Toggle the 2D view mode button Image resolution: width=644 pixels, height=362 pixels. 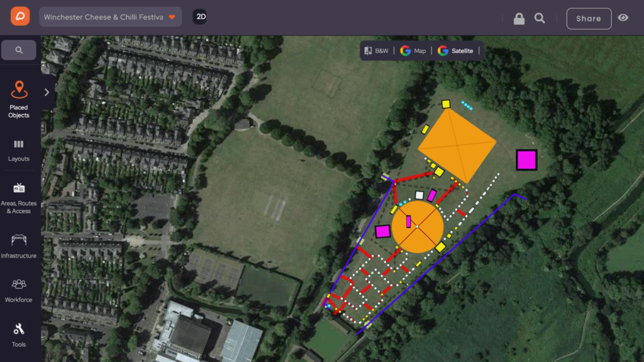coord(201,17)
